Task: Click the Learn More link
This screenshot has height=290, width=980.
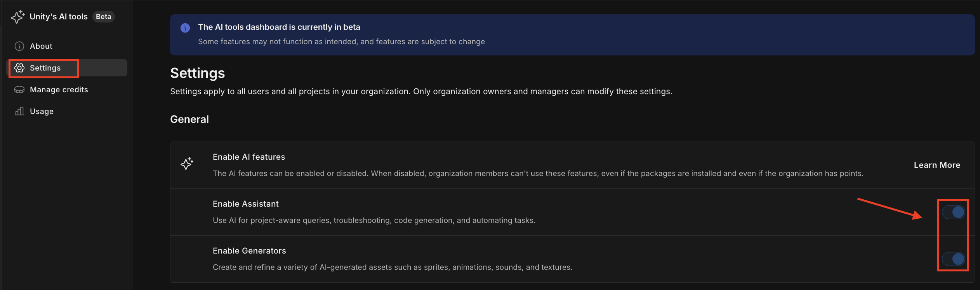Action: 937,165
